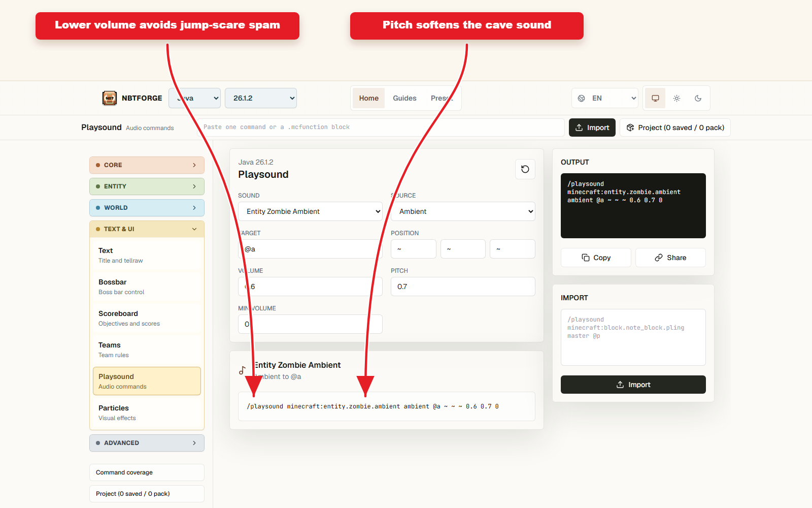Open the edition dropdown next to NBTFORGE

194,98
